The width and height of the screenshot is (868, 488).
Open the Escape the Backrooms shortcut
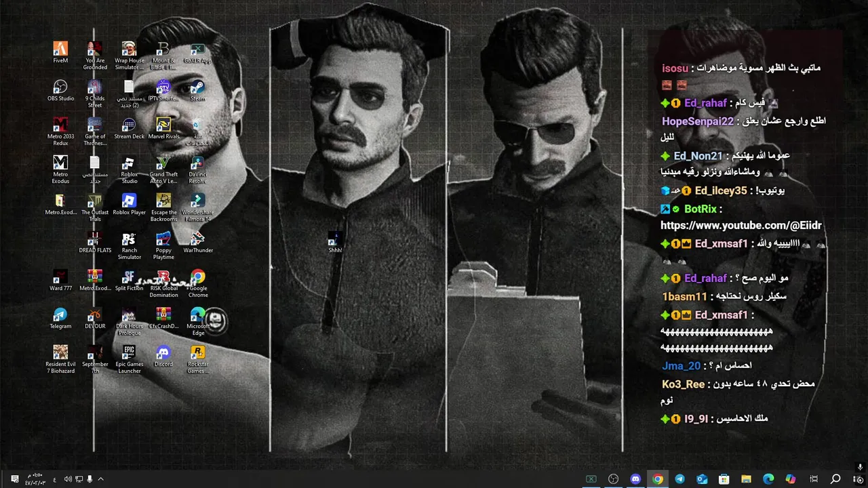tap(163, 208)
